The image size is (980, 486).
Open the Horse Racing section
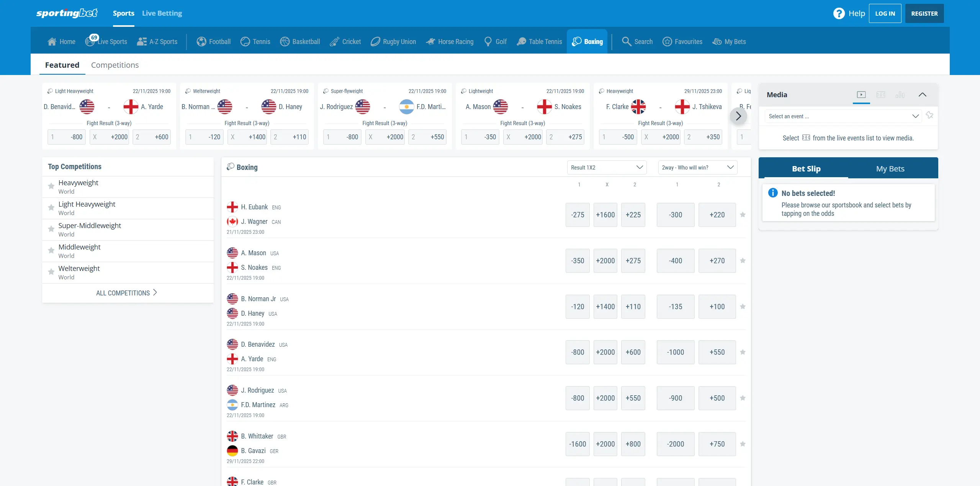click(450, 41)
